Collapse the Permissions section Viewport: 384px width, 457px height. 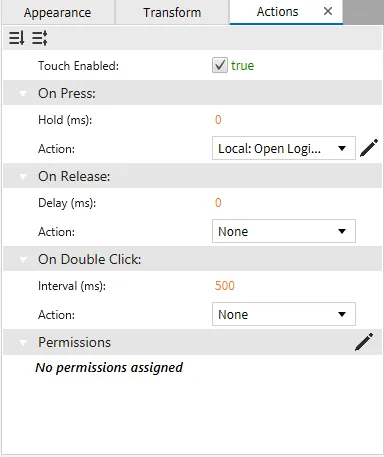point(23,342)
